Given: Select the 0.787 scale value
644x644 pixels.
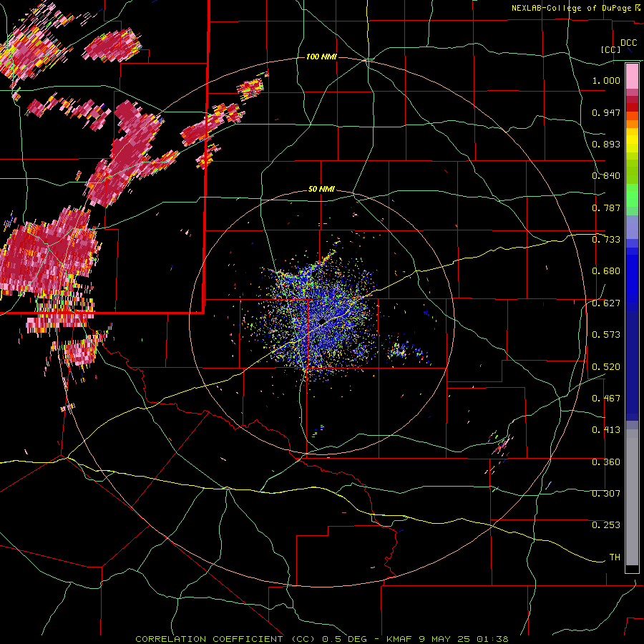Looking at the screenshot, I should [x=606, y=208].
